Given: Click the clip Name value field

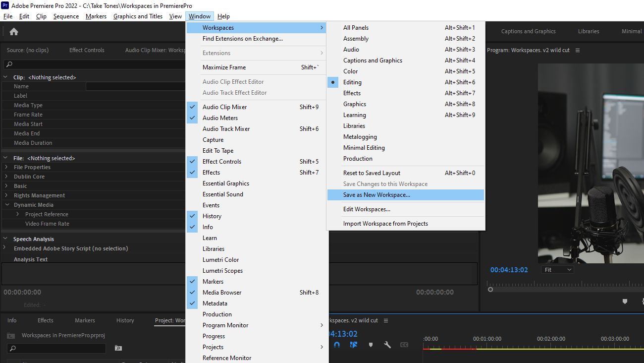Looking at the screenshot, I should (x=135, y=86).
